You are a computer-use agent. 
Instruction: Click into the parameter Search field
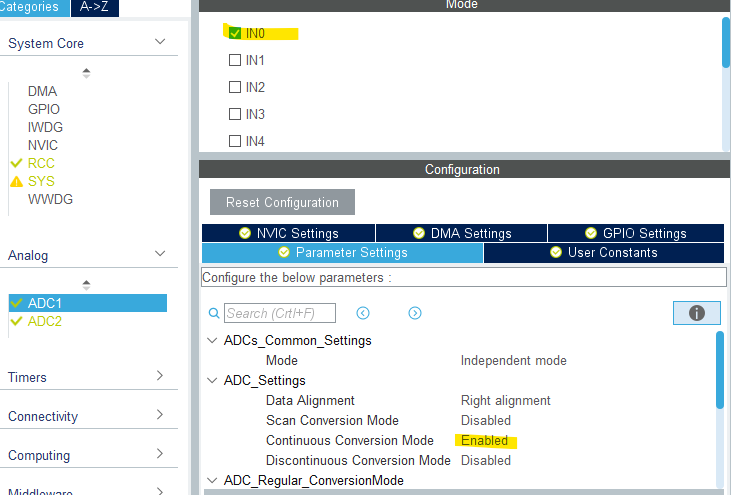pos(280,313)
